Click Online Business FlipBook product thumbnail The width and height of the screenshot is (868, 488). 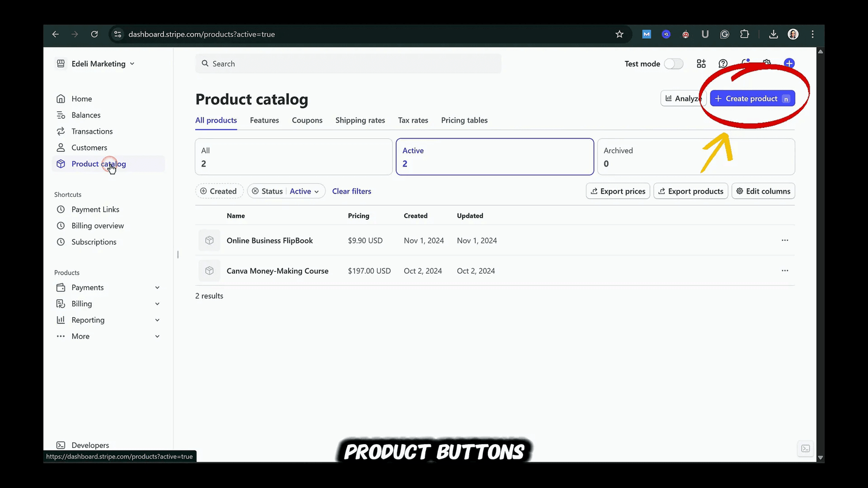coord(209,240)
